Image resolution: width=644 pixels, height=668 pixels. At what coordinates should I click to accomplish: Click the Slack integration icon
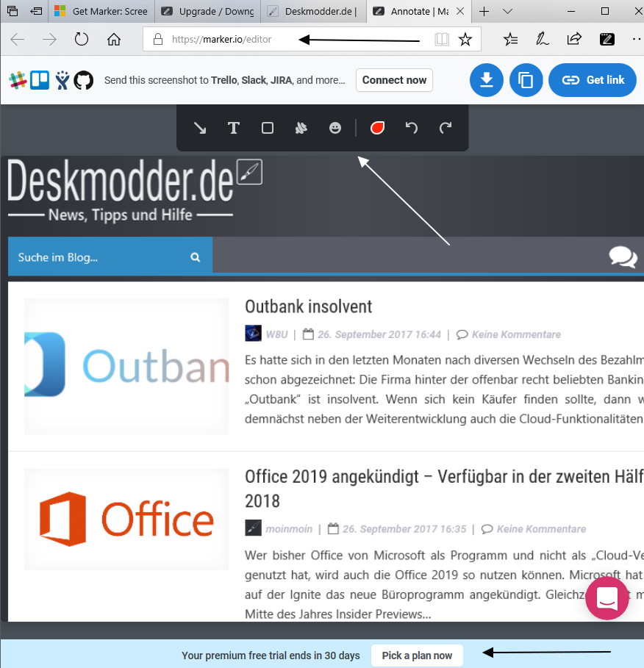coord(18,80)
